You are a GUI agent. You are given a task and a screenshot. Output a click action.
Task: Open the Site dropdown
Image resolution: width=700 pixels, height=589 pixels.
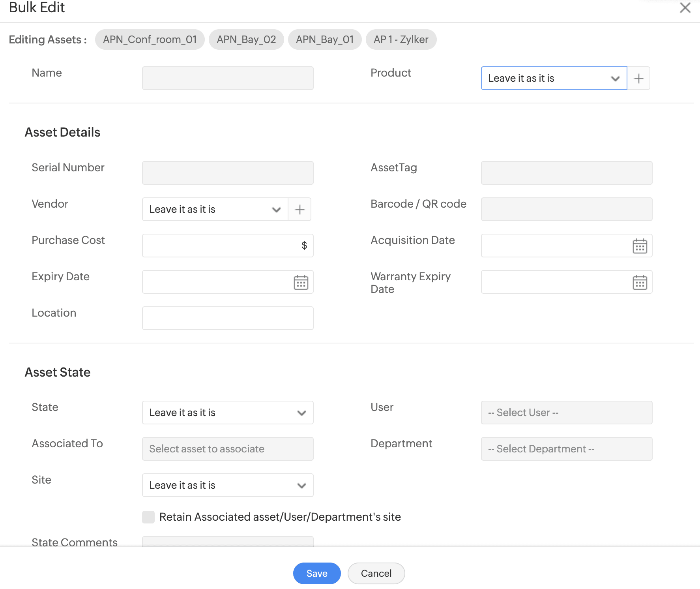coord(228,485)
